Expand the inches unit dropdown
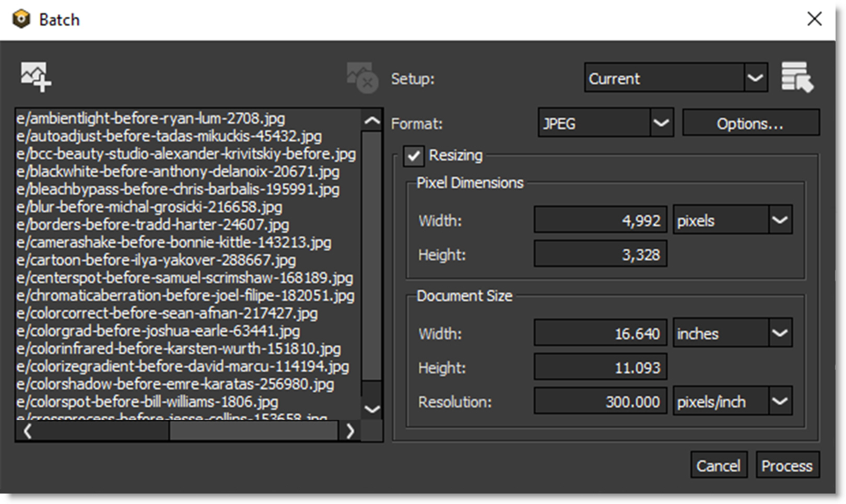The image size is (846, 504). pos(732,333)
